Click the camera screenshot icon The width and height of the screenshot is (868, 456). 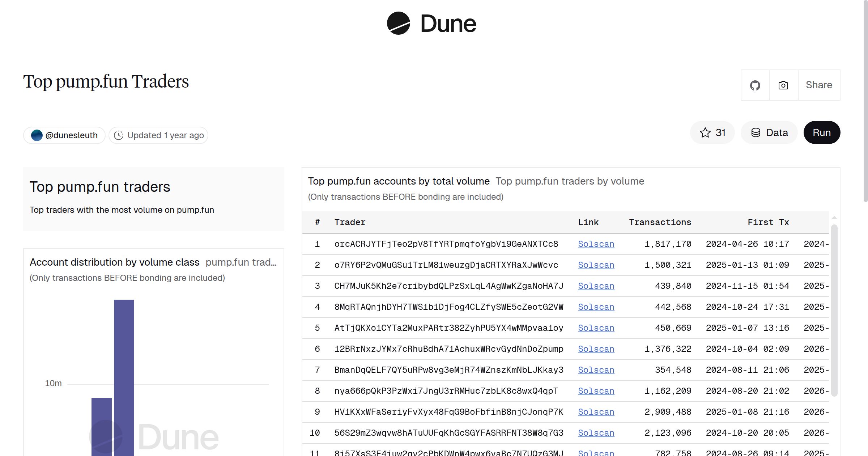point(783,85)
